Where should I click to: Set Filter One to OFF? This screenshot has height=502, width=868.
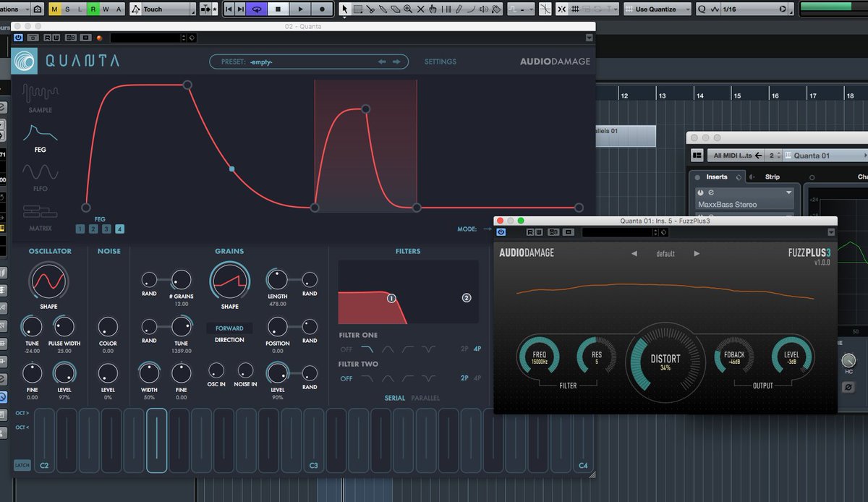click(346, 349)
